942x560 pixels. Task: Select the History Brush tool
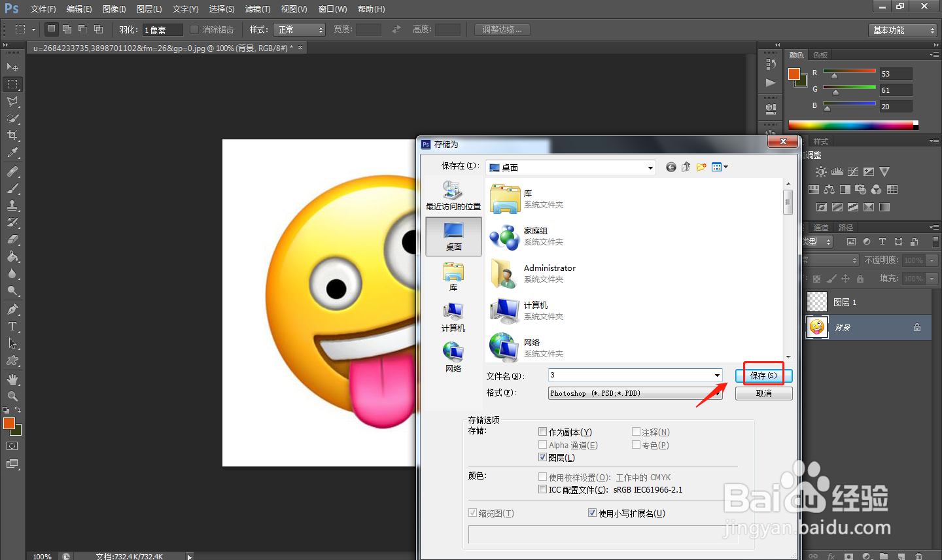click(x=12, y=222)
